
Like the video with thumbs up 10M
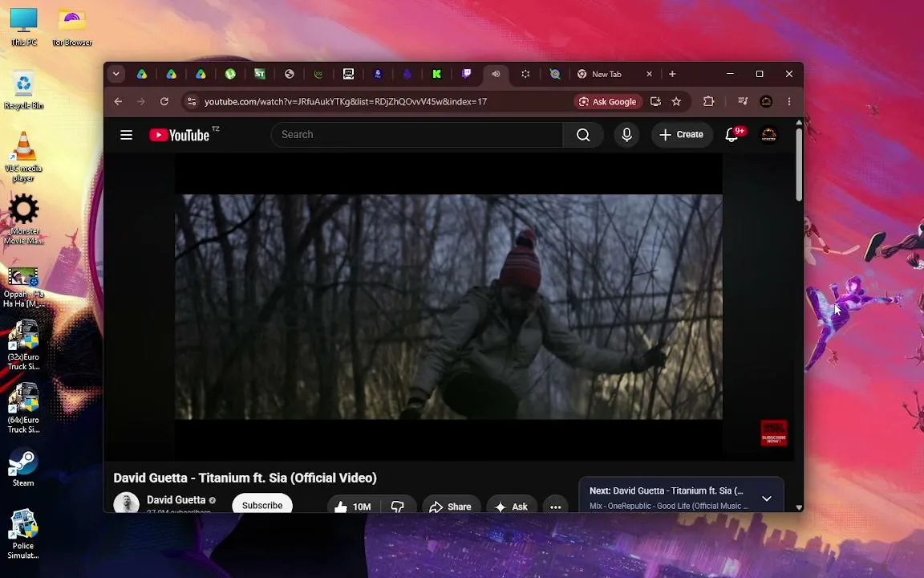pos(354,506)
